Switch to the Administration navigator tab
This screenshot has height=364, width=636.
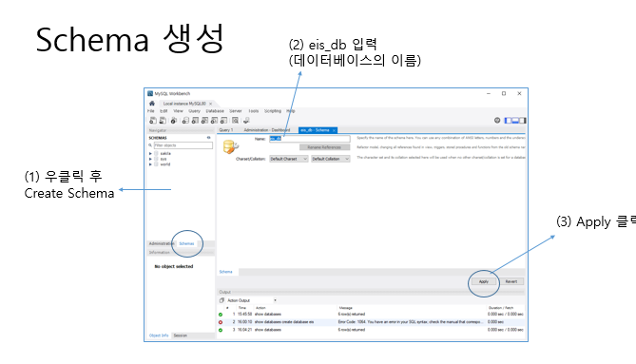[161, 243]
